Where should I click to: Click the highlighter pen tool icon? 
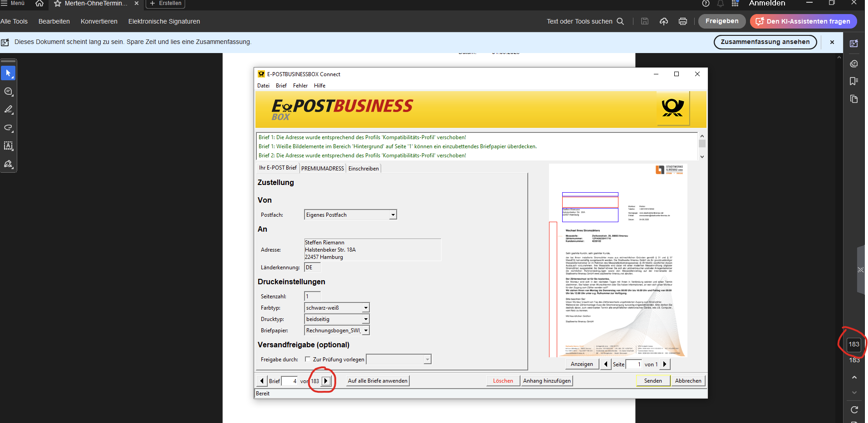coord(8,109)
